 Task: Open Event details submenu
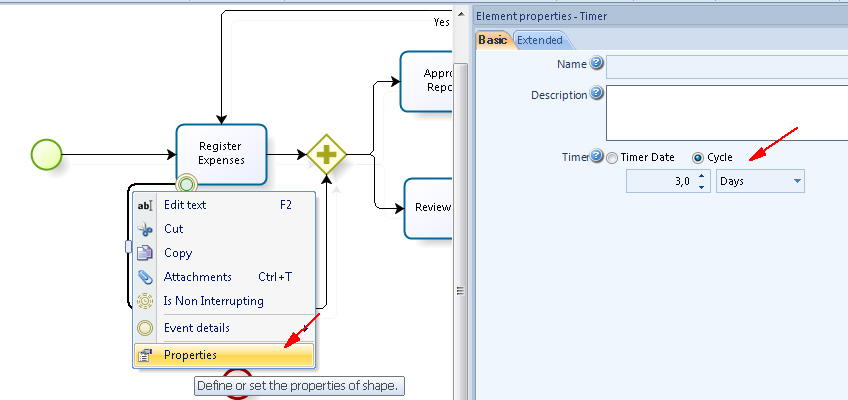tap(224, 328)
